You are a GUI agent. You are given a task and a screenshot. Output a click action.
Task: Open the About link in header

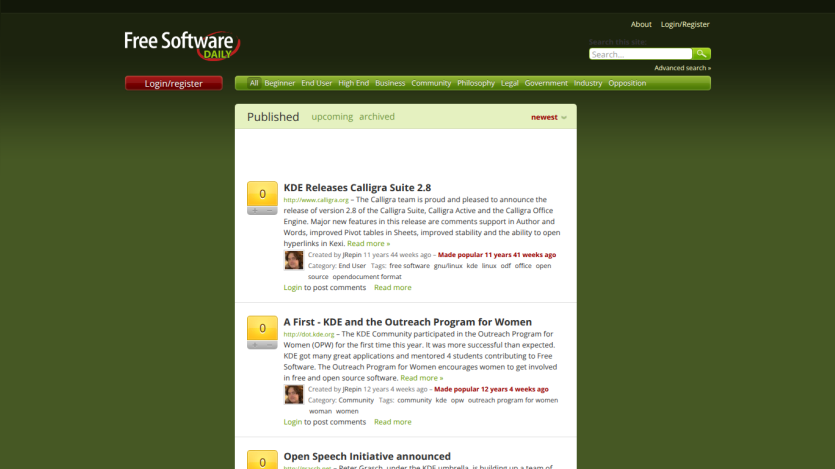(641, 24)
